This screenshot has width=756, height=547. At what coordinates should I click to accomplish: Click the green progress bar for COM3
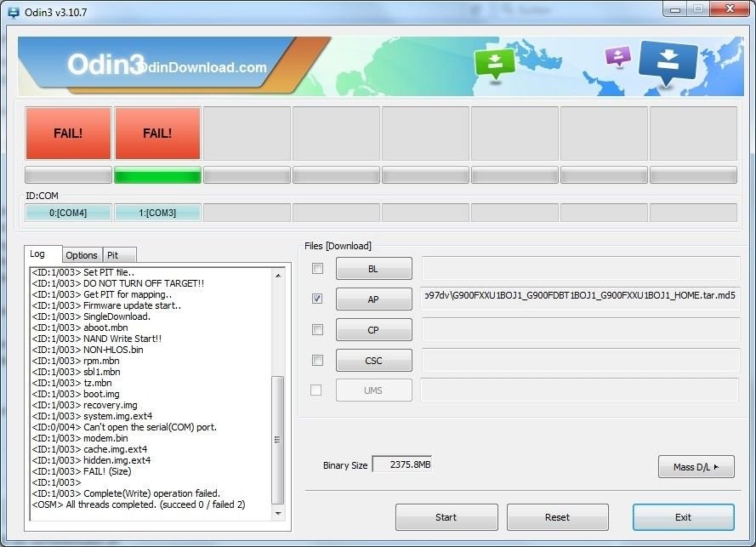pos(157,174)
